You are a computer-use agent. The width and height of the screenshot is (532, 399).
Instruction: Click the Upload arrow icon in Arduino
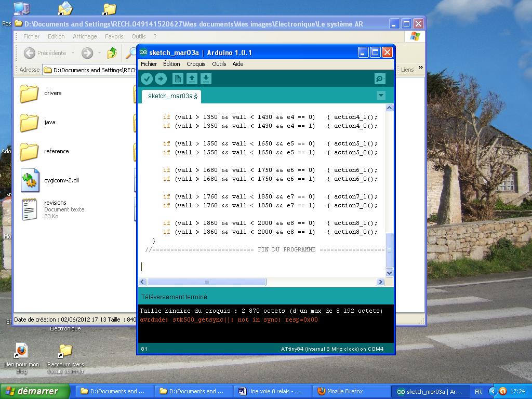point(161,78)
